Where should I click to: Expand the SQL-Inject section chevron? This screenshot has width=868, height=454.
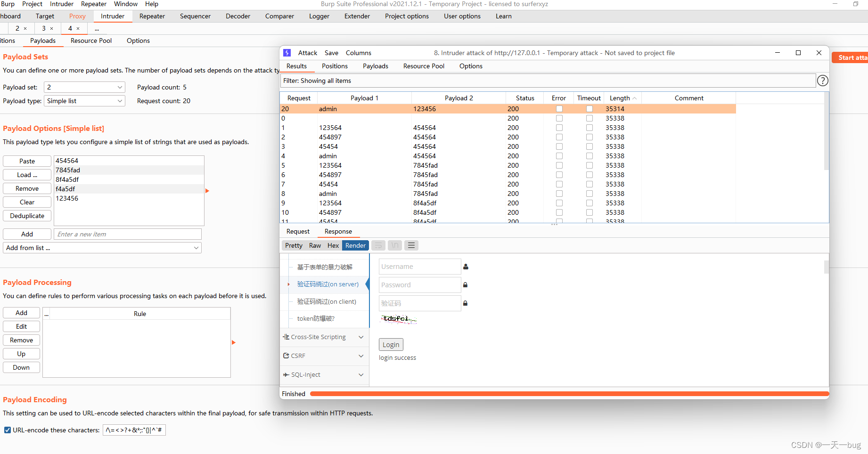click(361, 375)
